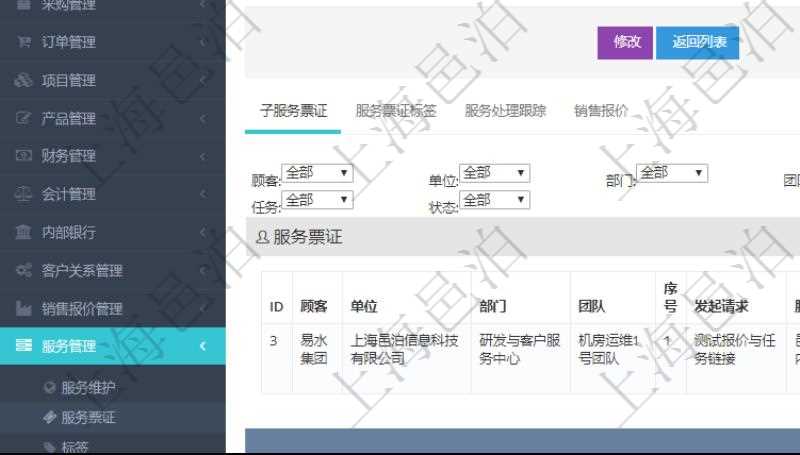Switch to the 销售报价 tab
This screenshot has width=800, height=455.
coord(601,111)
